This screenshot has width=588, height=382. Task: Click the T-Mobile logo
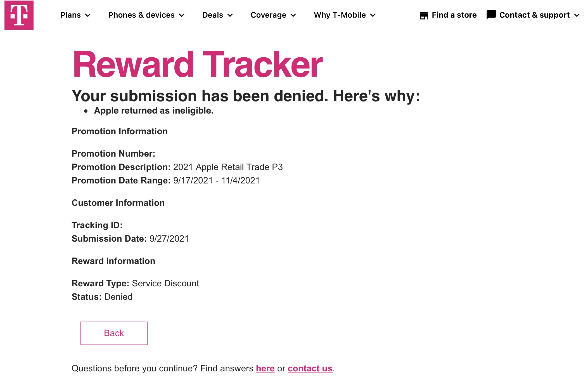coord(19,15)
